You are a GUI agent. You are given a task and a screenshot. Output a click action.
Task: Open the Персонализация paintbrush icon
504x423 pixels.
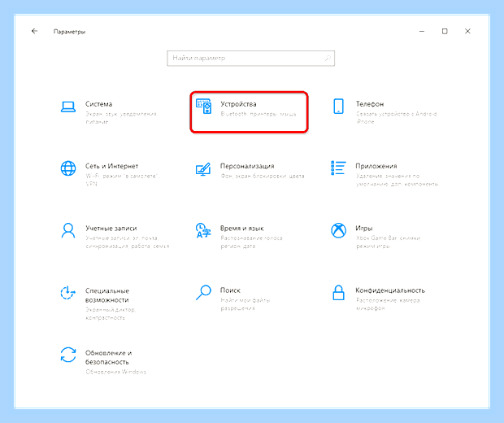(x=203, y=169)
